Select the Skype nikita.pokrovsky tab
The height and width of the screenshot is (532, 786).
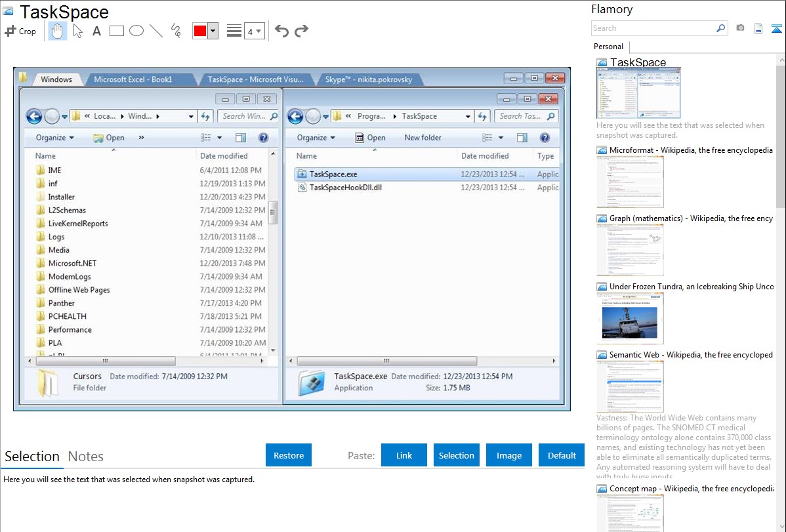pyautogui.click(x=369, y=79)
